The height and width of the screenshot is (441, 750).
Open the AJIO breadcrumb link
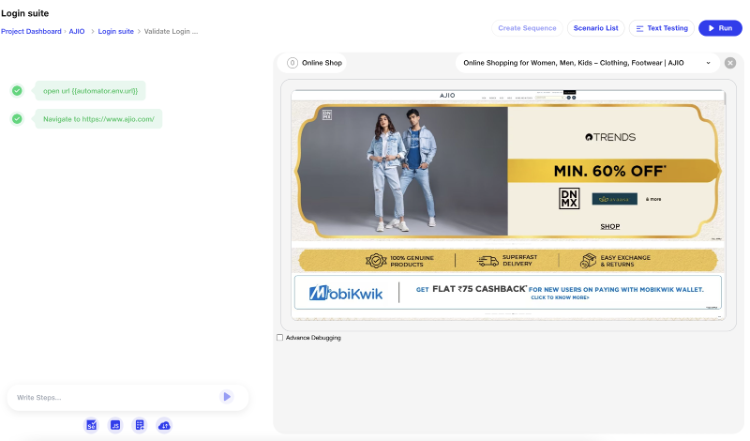[x=77, y=32]
